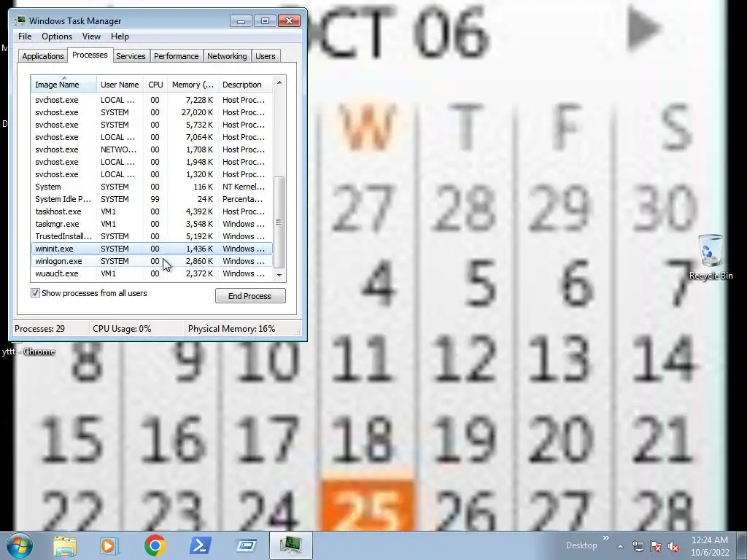Toggle Show processes from all users
This screenshot has height=560, width=747.
(35, 293)
